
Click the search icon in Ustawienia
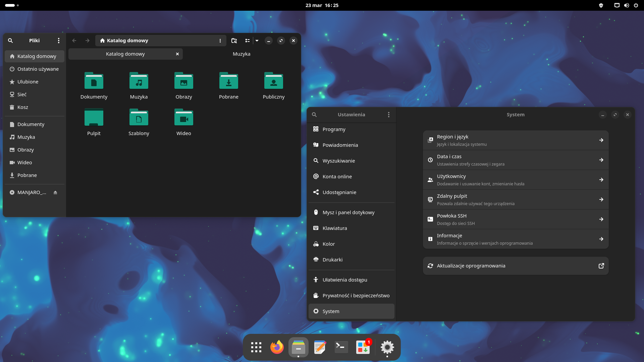click(314, 115)
